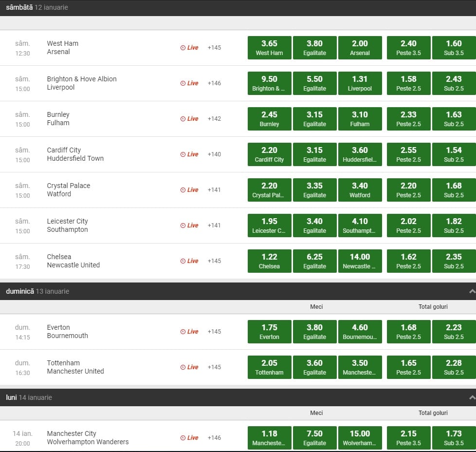Show +141 more markets for Leicester City match
This screenshot has height=452, width=476.
[214, 226]
